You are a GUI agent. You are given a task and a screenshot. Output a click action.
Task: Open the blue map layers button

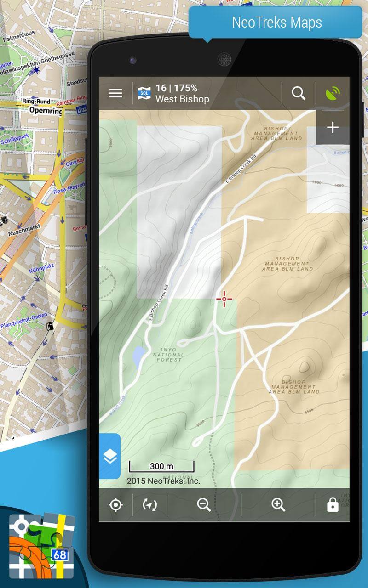(110, 456)
